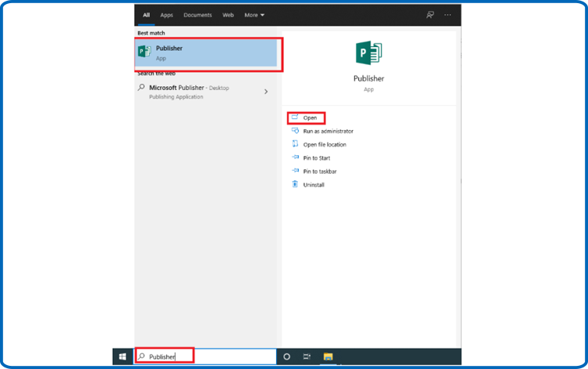The height and width of the screenshot is (369, 588).
Task: Click the Best match heading text
Action: pyautogui.click(x=151, y=33)
